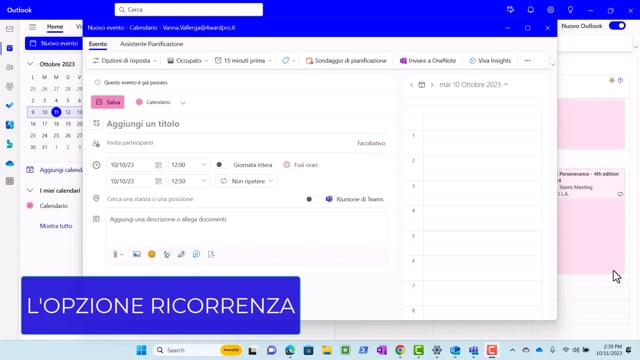Open the date picker for start date

click(158, 165)
